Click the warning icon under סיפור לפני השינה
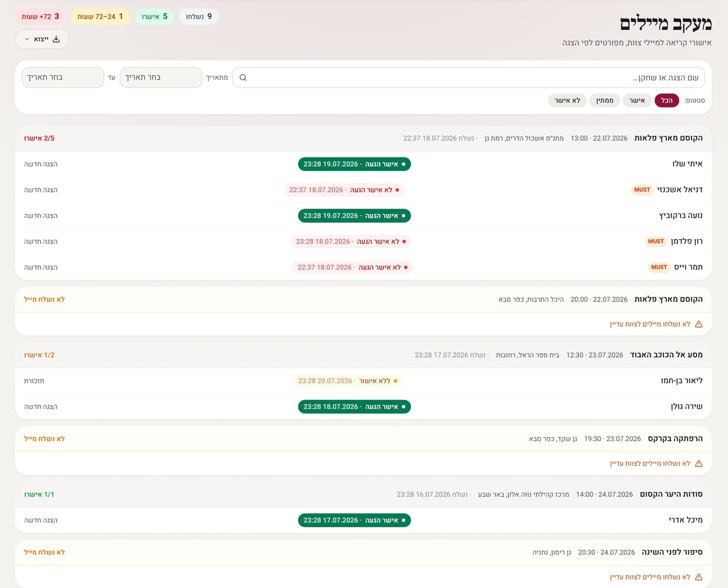The width and height of the screenshot is (728, 588). point(699,577)
